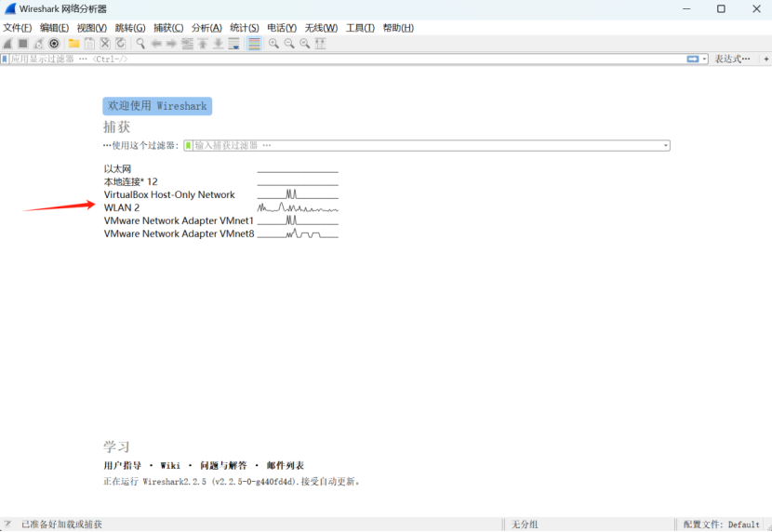Image resolution: width=772 pixels, height=532 pixels.
Task: Click the display filter input field
Action: (x=347, y=59)
